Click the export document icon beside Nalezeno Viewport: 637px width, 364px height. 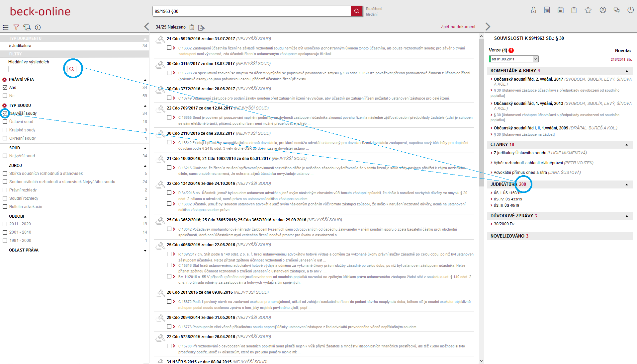tap(201, 27)
